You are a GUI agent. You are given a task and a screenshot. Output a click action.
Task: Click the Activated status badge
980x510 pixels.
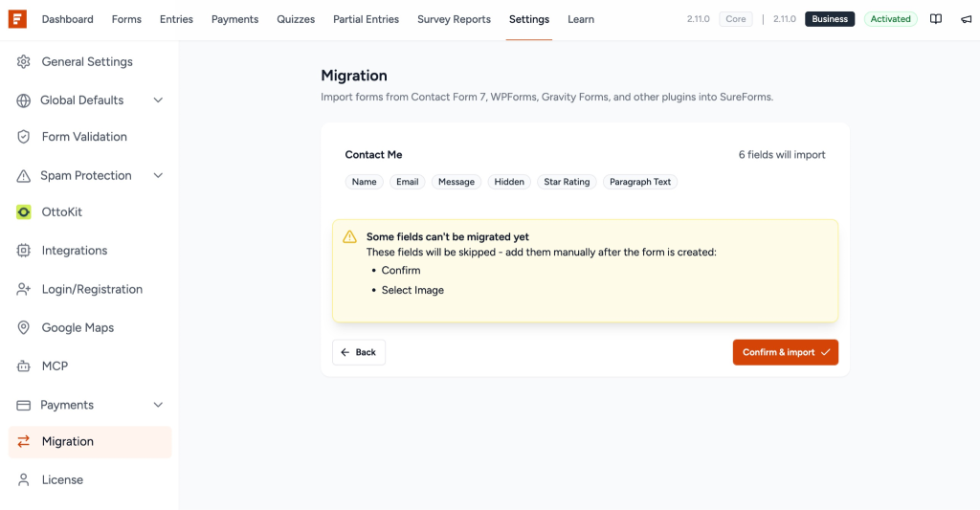coord(891,19)
